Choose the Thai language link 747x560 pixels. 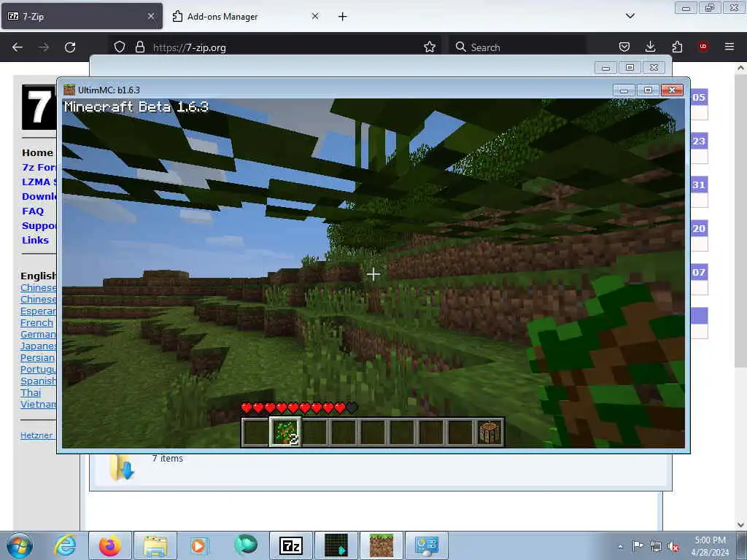tap(31, 392)
